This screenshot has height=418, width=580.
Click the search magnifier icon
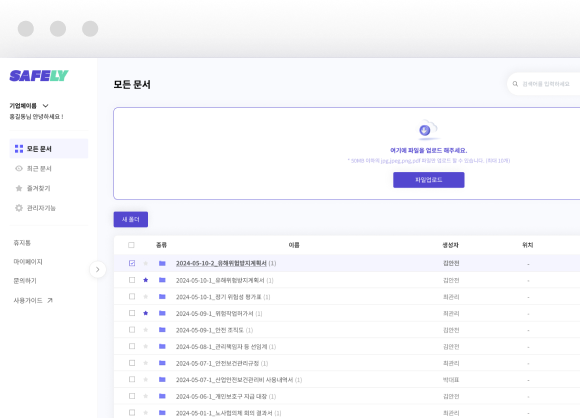coord(515,84)
